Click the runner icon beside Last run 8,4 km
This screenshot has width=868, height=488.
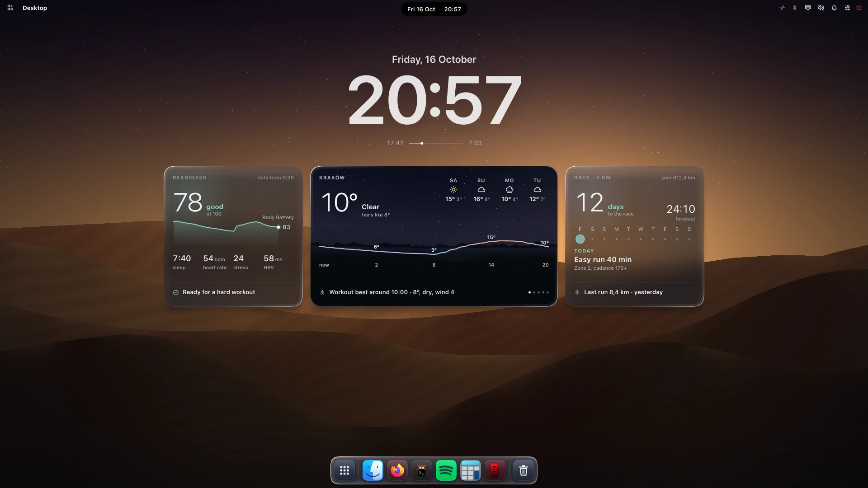pos(577,292)
